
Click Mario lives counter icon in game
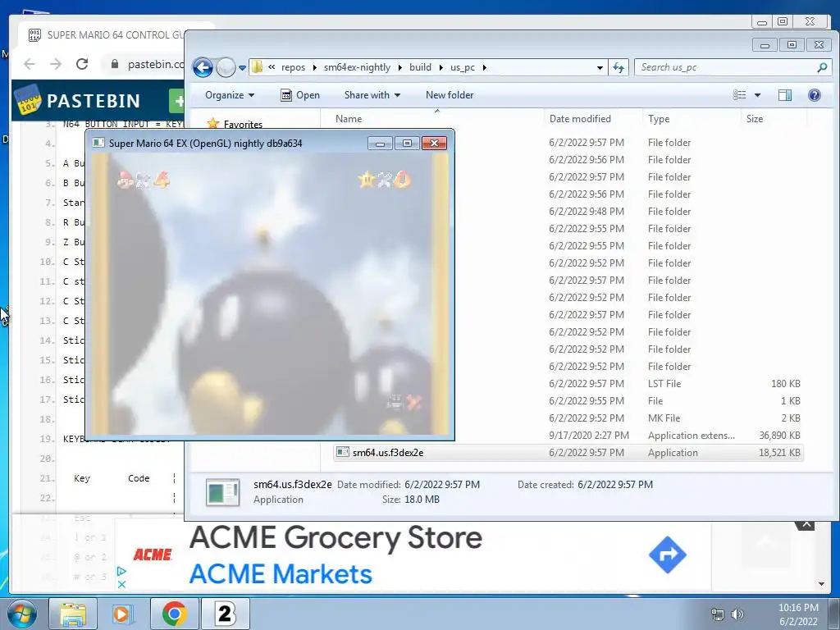(x=126, y=180)
